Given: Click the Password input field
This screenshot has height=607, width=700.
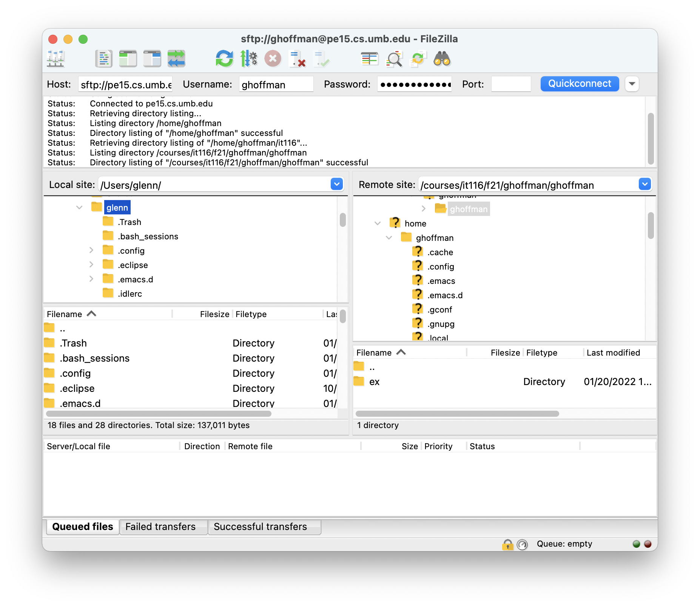Looking at the screenshot, I should pos(415,84).
